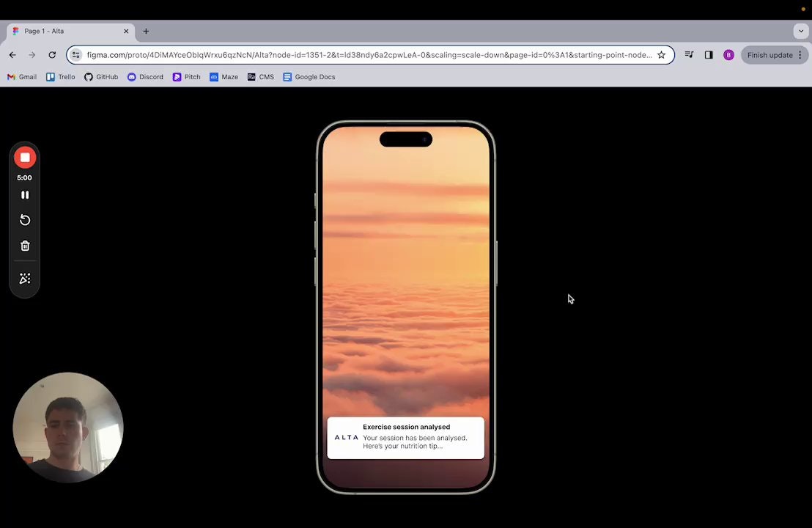Bookmark this page with the star icon
Screen dimensions: 812x528
[661, 55]
